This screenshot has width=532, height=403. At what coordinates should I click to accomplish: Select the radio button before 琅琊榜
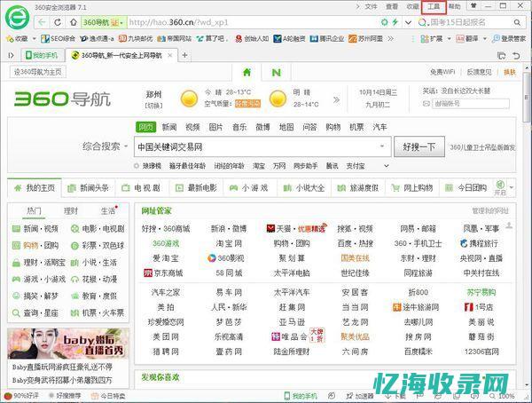pyautogui.click(x=137, y=166)
